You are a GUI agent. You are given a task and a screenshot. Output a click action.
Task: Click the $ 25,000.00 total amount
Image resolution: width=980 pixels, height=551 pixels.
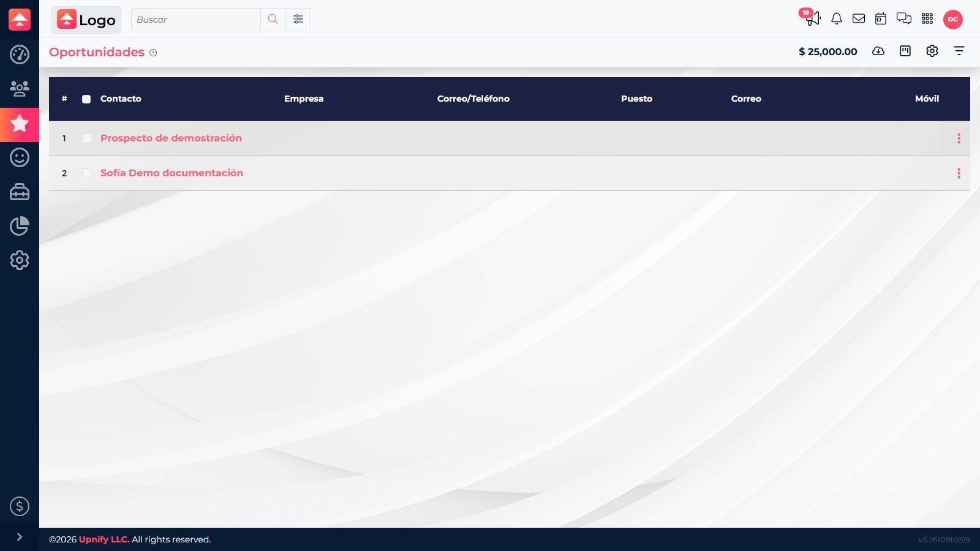tap(827, 51)
